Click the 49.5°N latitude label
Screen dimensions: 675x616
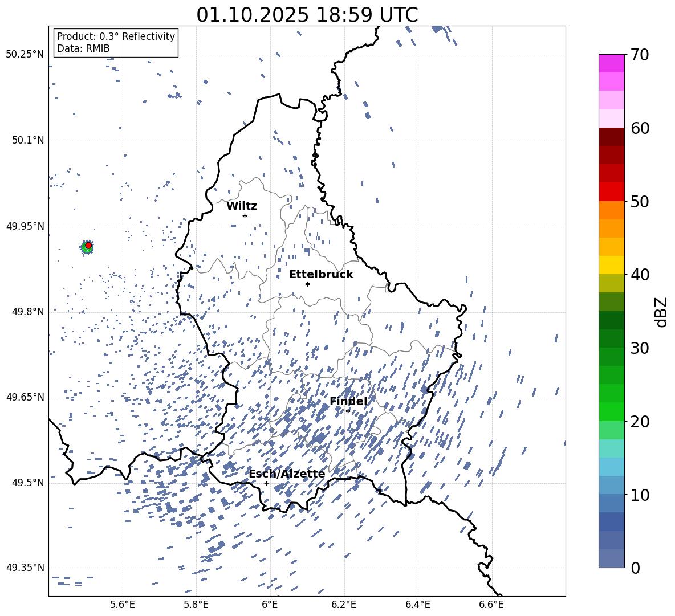point(28,482)
